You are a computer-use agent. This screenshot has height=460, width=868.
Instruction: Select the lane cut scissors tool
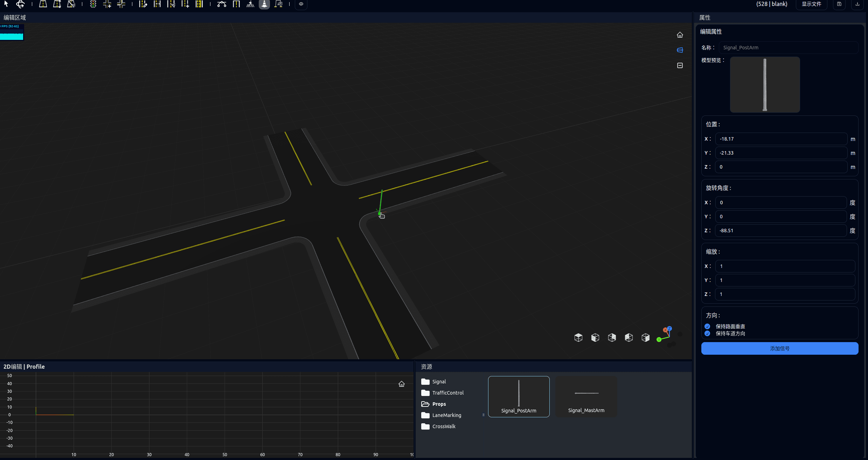(x=171, y=4)
